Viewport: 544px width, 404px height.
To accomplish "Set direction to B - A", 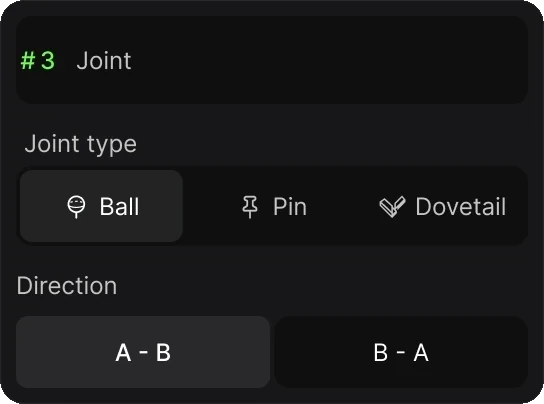I will (x=401, y=352).
